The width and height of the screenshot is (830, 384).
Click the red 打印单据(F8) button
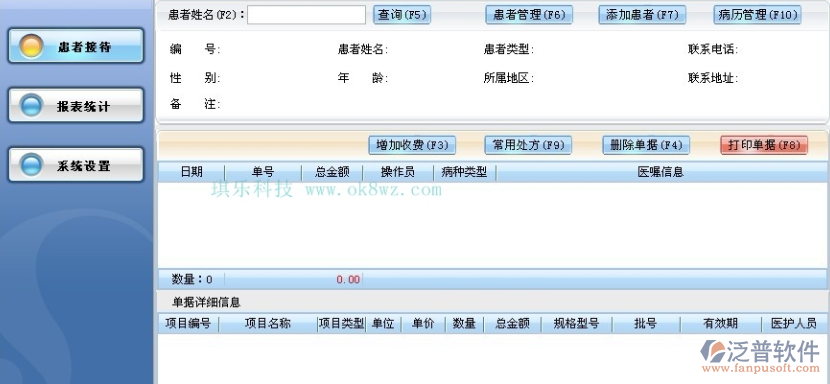pos(764,145)
